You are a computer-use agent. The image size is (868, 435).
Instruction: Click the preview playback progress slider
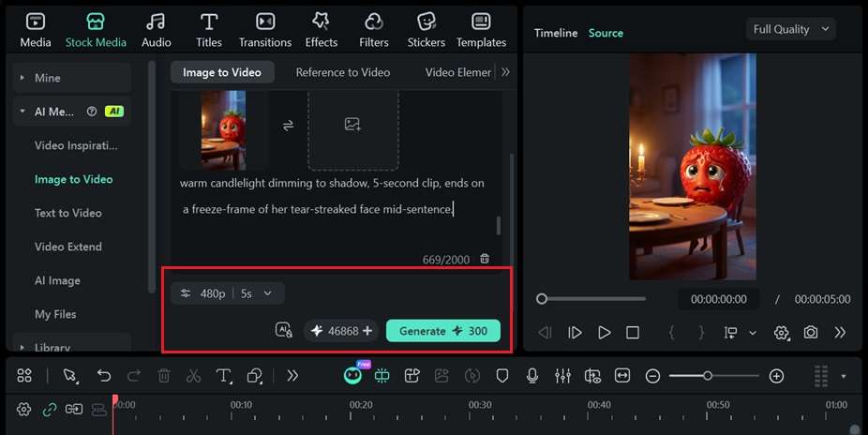click(591, 299)
